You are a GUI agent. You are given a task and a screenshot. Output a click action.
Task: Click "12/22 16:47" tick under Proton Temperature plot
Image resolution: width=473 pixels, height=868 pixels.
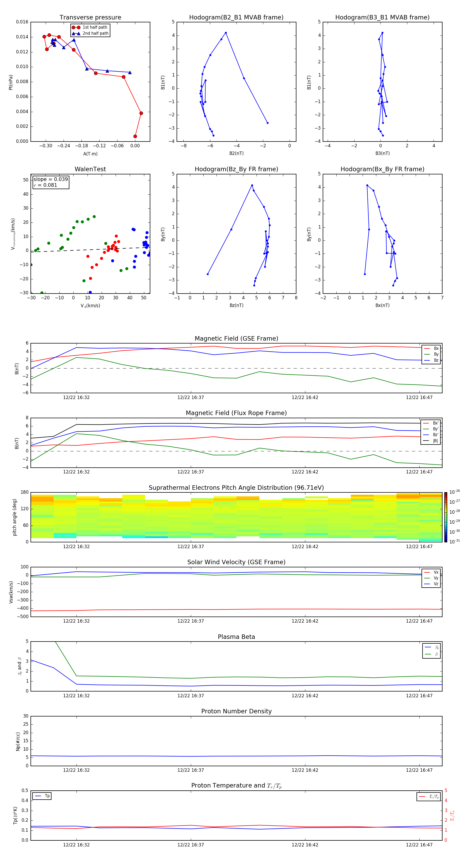pyautogui.click(x=419, y=845)
